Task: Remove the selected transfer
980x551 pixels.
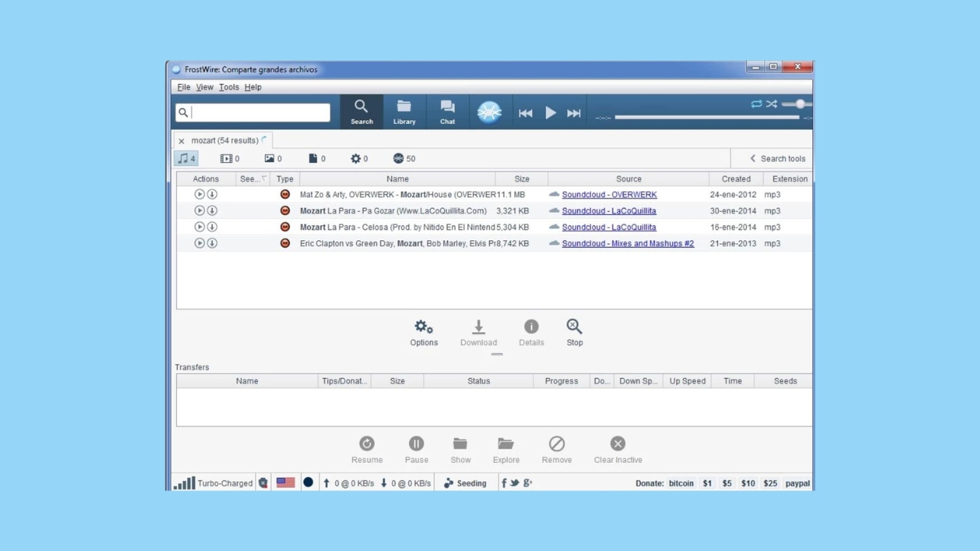Action: 557,450
